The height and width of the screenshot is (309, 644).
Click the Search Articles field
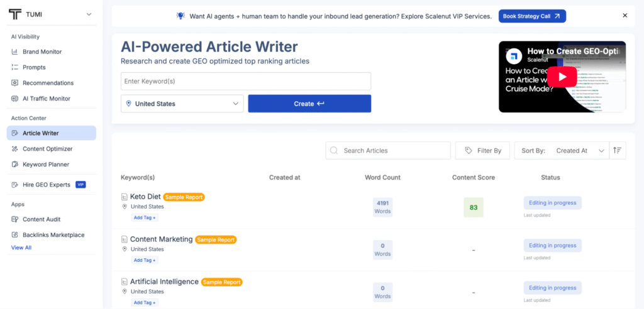point(387,151)
